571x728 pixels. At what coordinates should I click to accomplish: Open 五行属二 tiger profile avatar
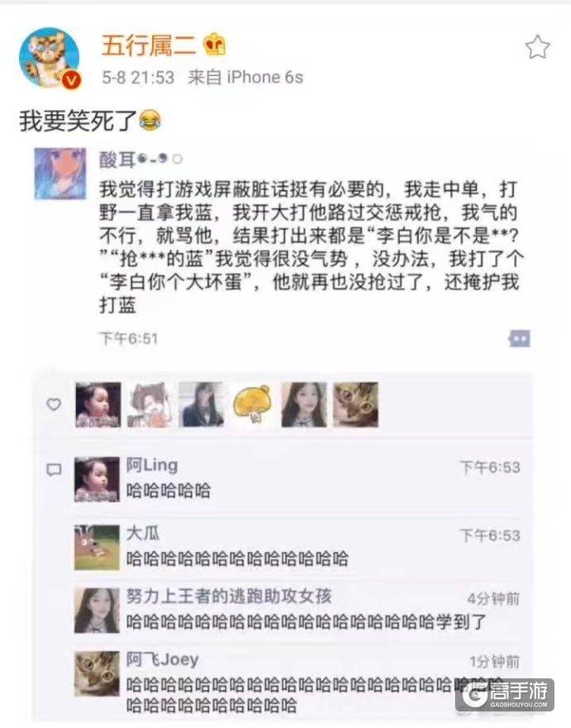tap(50, 58)
